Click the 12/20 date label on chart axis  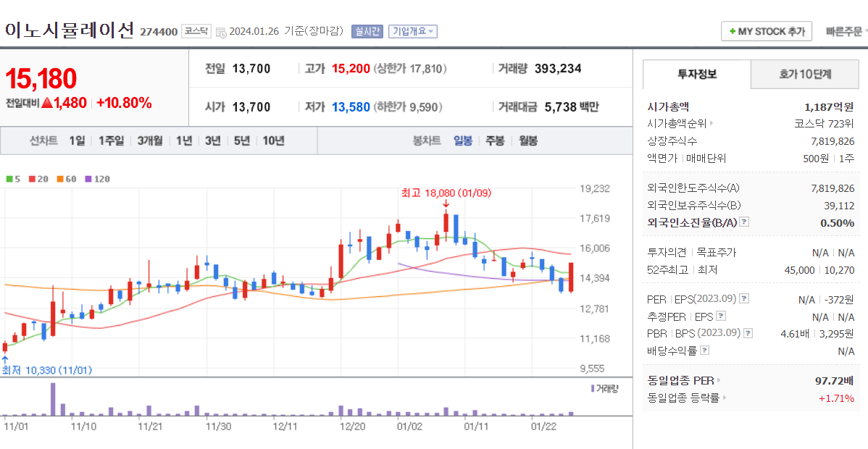pos(353,427)
